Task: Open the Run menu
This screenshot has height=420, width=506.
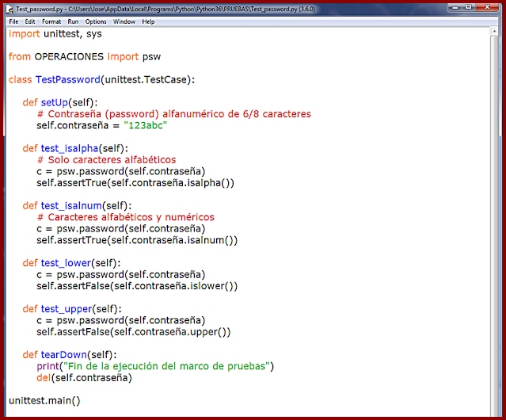Action: tap(73, 21)
